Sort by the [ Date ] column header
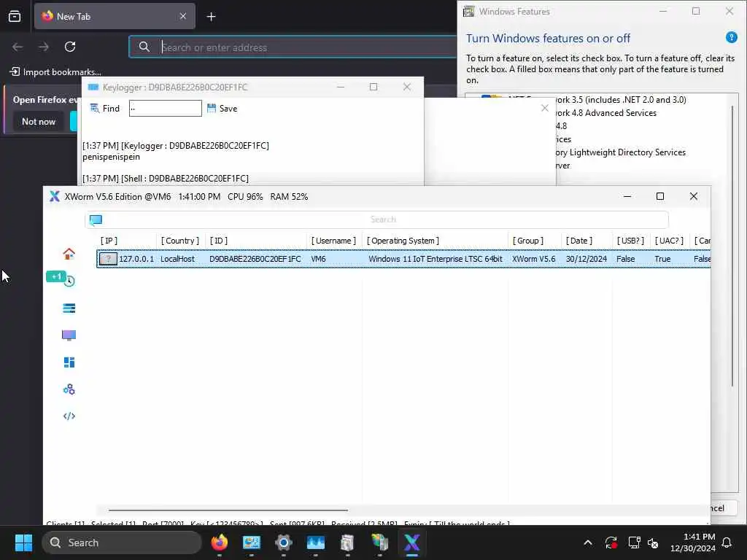This screenshot has height=560, width=747. tap(578, 241)
